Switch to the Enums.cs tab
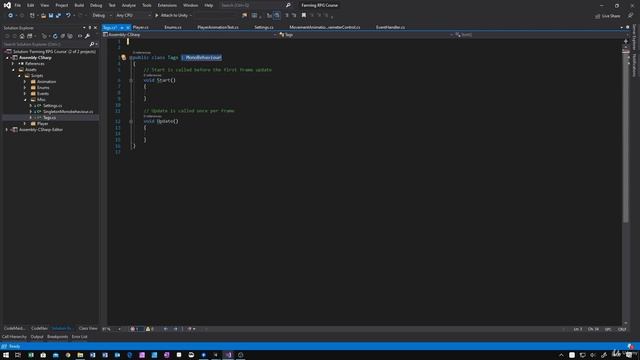 (x=173, y=27)
